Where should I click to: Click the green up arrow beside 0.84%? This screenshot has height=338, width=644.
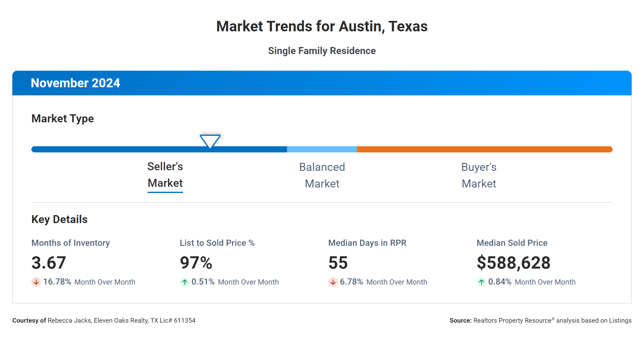481,282
